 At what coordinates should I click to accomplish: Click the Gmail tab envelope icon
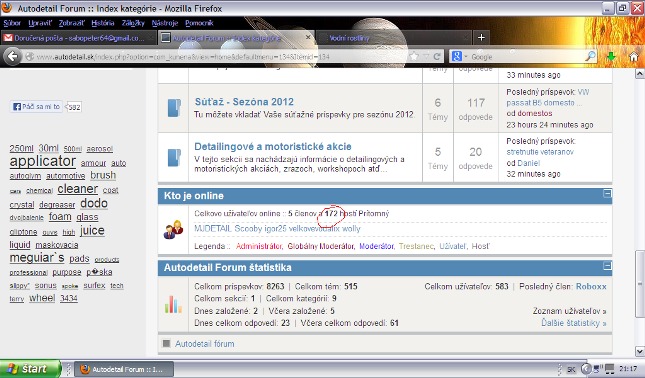[8, 38]
